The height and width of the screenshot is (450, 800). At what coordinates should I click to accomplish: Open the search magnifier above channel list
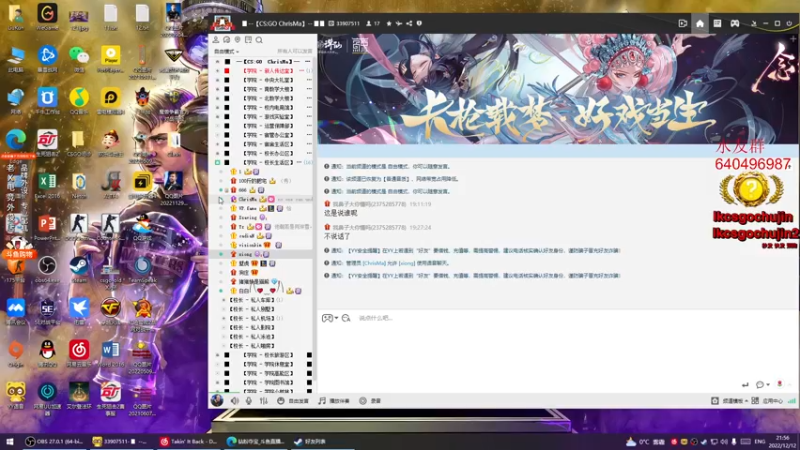click(x=259, y=40)
